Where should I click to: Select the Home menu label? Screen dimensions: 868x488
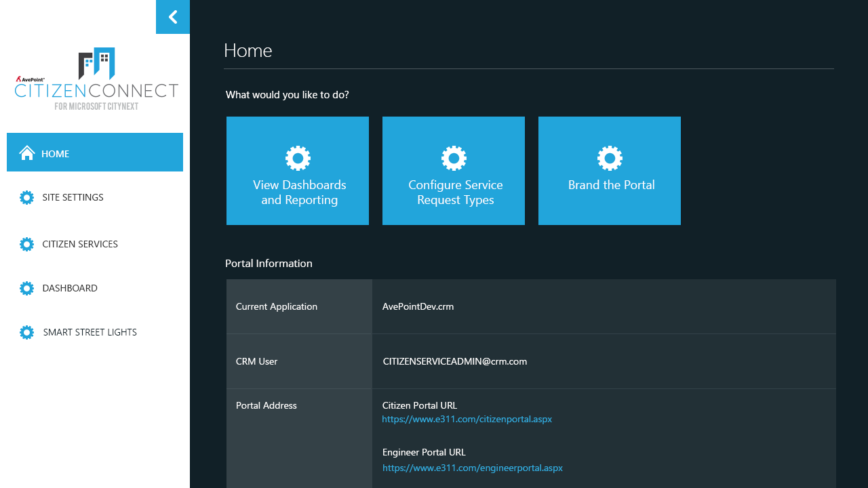[x=56, y=154]
